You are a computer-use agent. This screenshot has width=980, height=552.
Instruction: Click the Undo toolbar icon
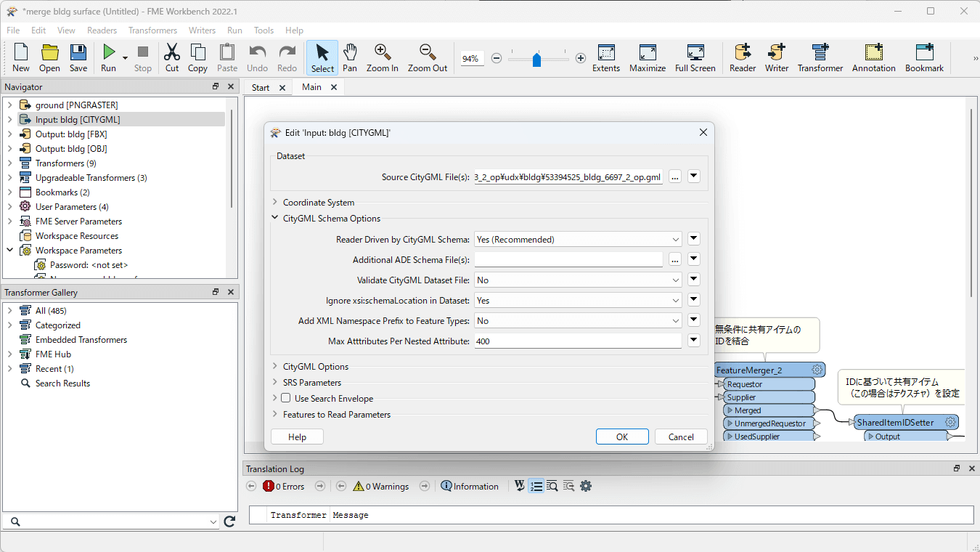click(x=258, y=52)
